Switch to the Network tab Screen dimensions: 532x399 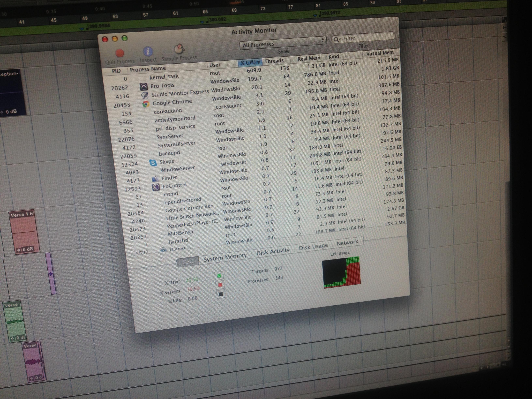[348, 242]
